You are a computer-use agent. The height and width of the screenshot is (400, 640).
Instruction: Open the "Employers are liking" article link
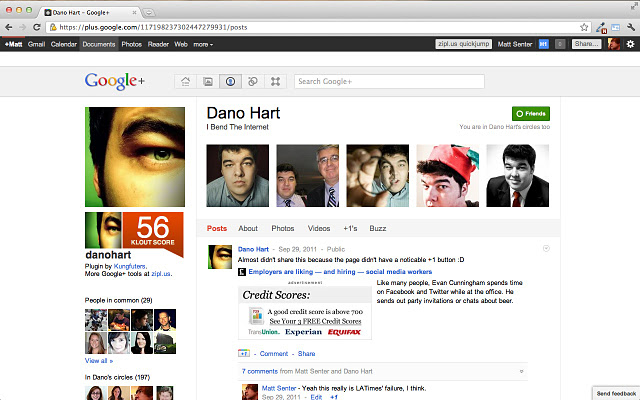pos(340,271)
